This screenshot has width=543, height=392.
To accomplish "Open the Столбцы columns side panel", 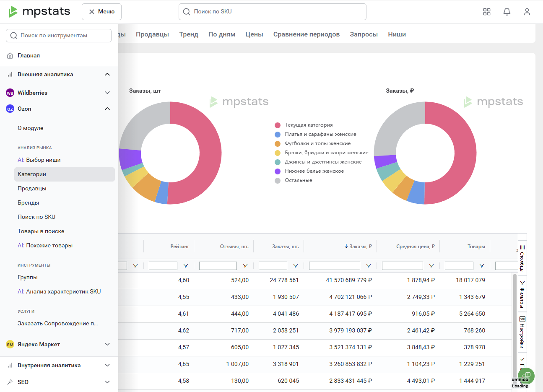I will [522, 258].
